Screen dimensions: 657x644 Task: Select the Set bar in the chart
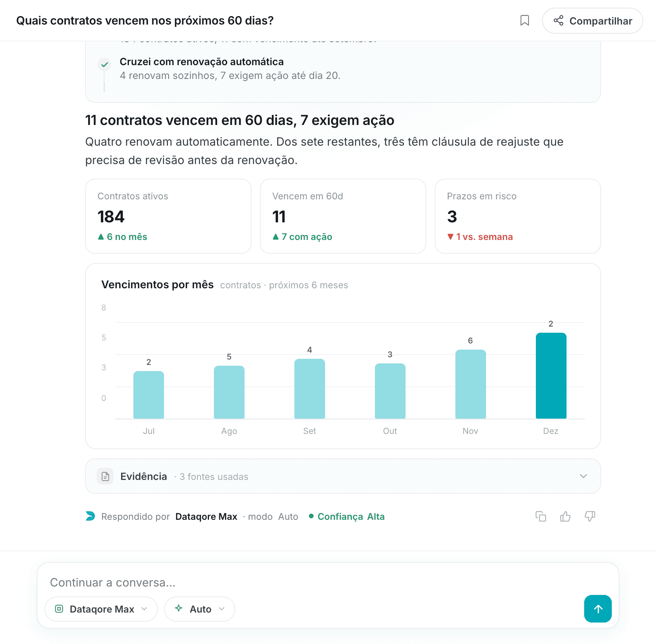(310, 389)
